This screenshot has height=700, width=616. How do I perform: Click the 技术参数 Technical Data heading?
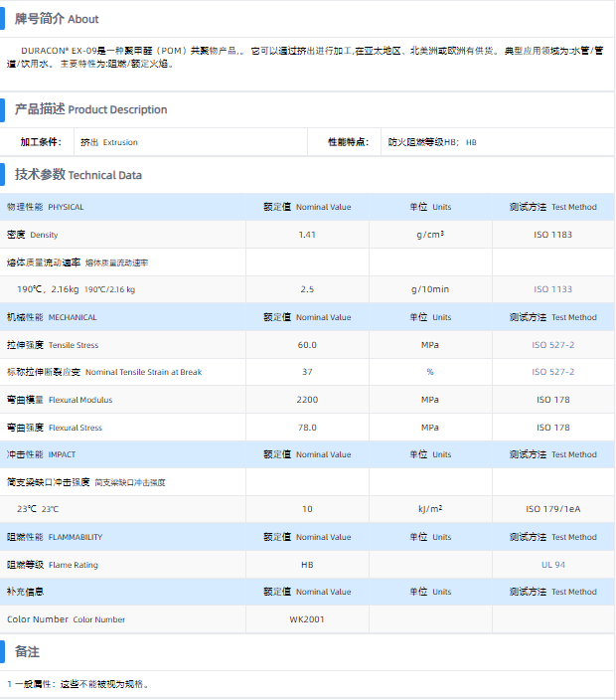coord(77,175)
